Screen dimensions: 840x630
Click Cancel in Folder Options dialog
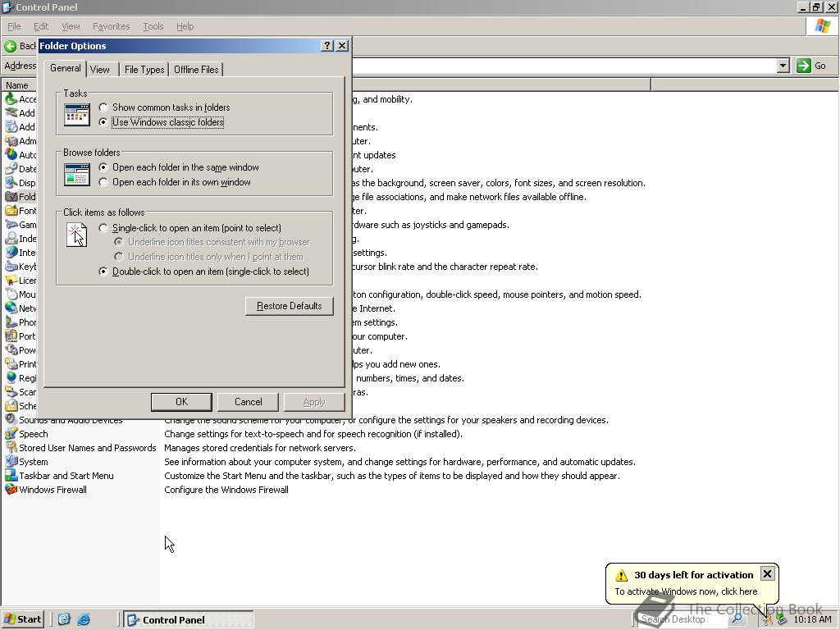(248, 402)
